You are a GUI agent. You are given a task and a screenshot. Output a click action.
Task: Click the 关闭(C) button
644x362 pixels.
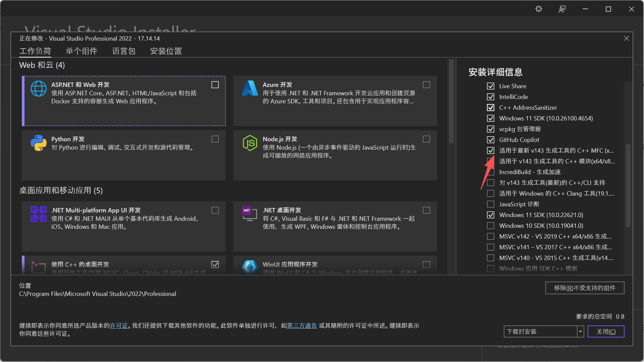606,331
